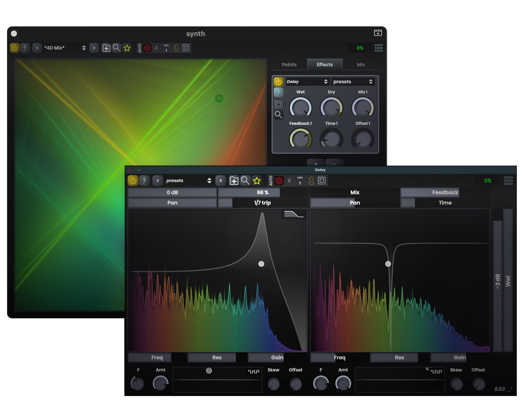524x420 pixels.
Task: Click left filter Res bar
Action: (x=217, y=358)
